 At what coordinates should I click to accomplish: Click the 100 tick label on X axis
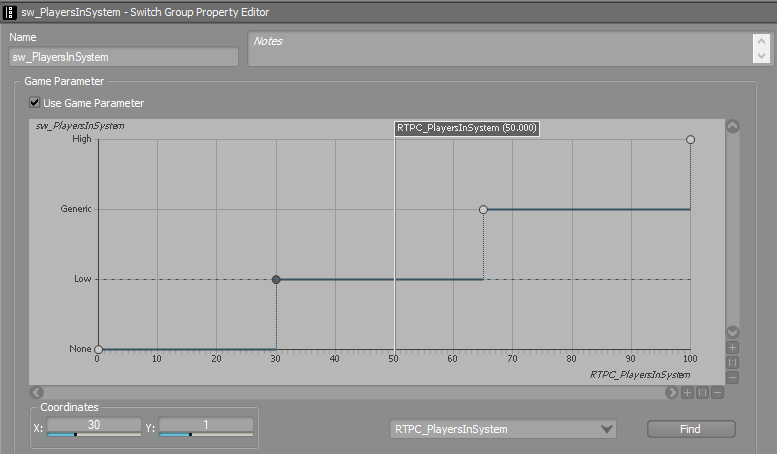click(690, 359)
